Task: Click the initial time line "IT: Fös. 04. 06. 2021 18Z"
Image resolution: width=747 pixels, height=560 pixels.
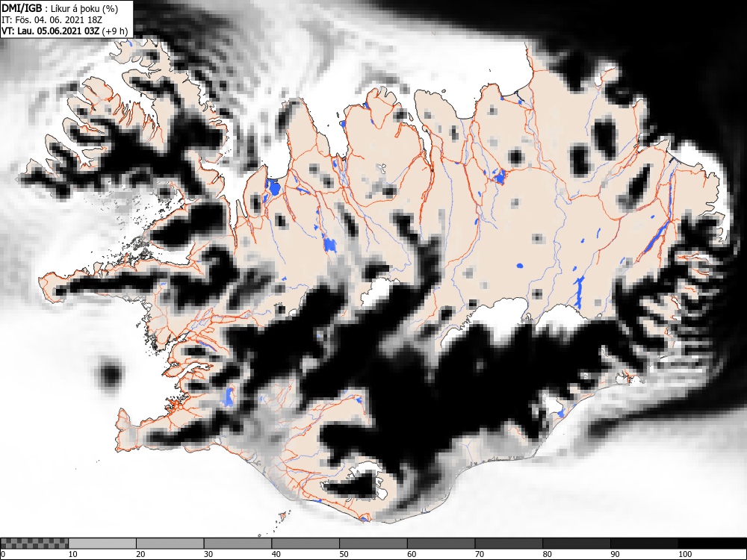Action: 52,20
